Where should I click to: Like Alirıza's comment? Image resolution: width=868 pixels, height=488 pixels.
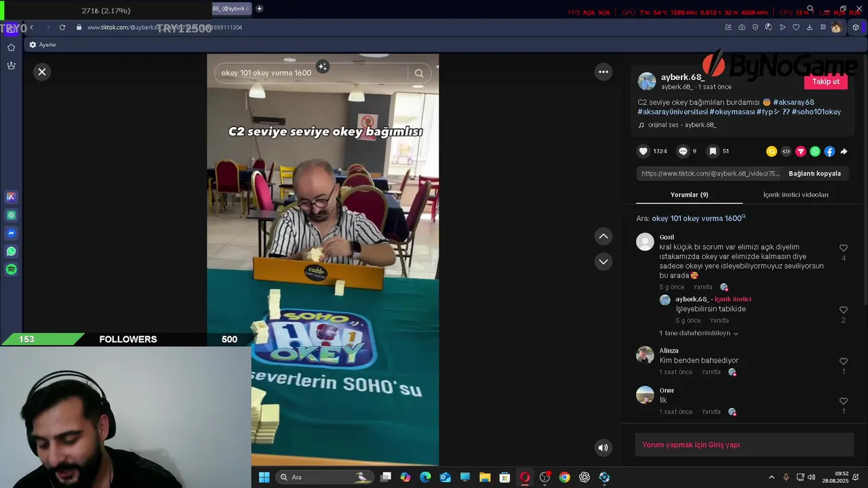click(844, 362)
